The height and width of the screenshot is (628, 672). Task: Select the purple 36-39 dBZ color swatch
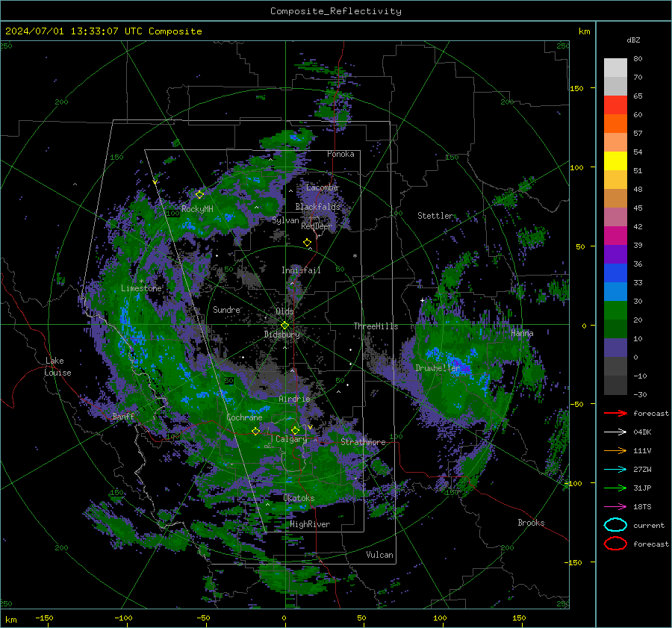[x=615, y=254]
